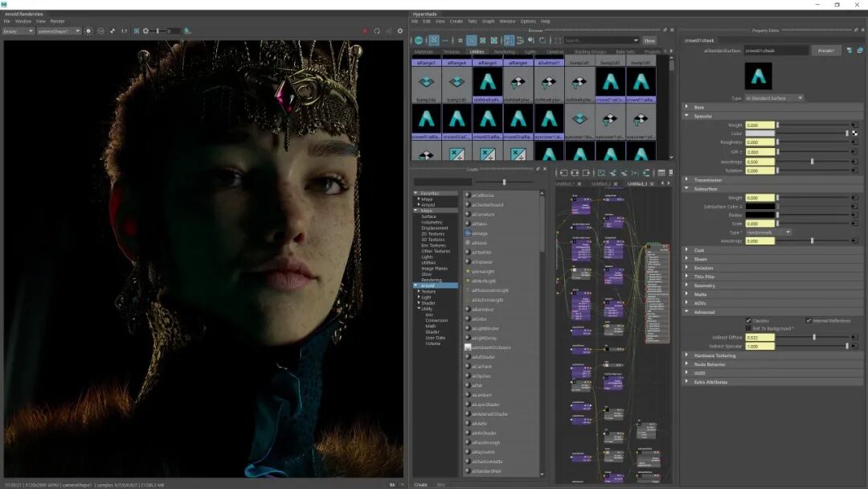The height and width of the screenshot is (489, 868).
Task: Click the aiImage entry icon in Create list
Action: (x=468, y=233)
